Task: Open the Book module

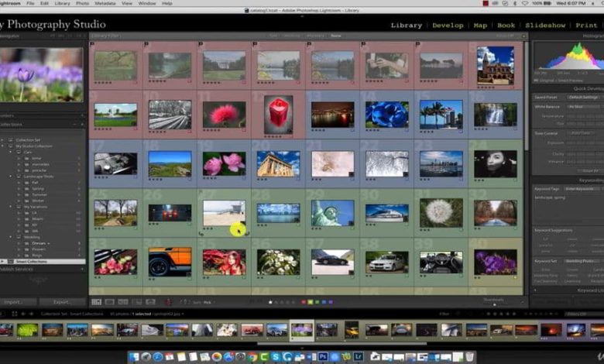Action: click(x=506, y=26)
